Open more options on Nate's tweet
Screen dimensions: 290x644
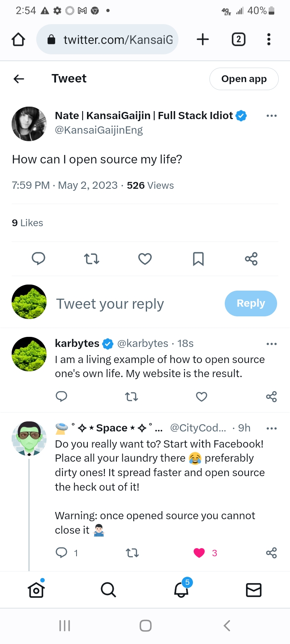[x=271, y=116]
